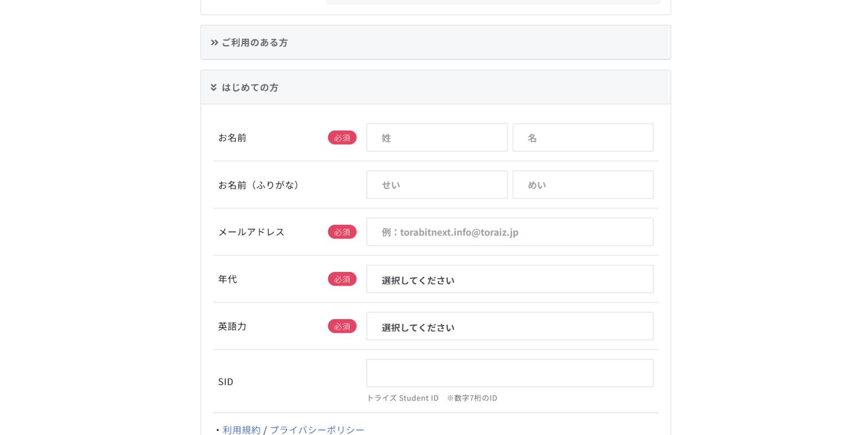This screenshot has height=435, width=868.
Task: Click the めい furigana input
Action: (582, 185)
